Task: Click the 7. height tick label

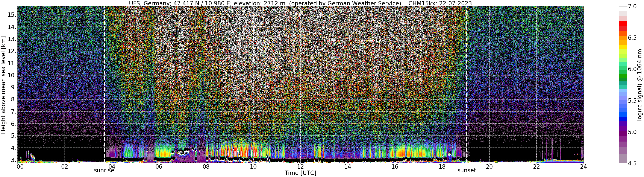Action: click(13, 112)
